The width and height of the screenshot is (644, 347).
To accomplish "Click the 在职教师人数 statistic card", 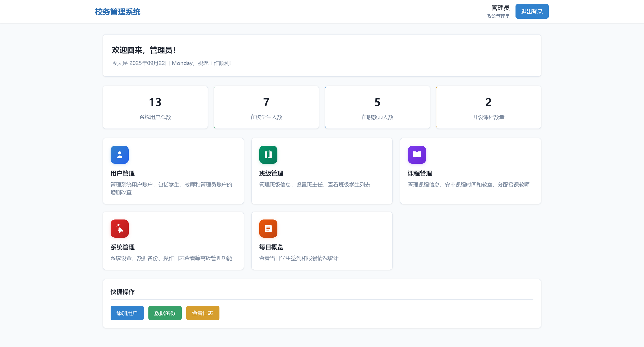I will [377, 107].
